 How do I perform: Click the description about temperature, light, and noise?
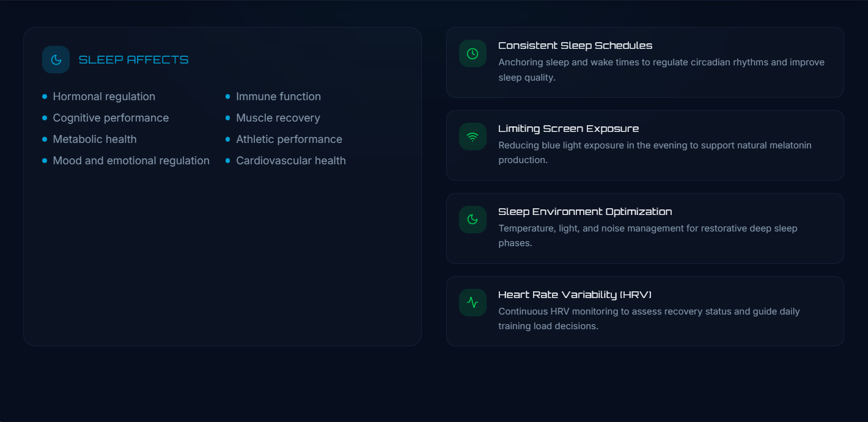[x=648, y=236]
